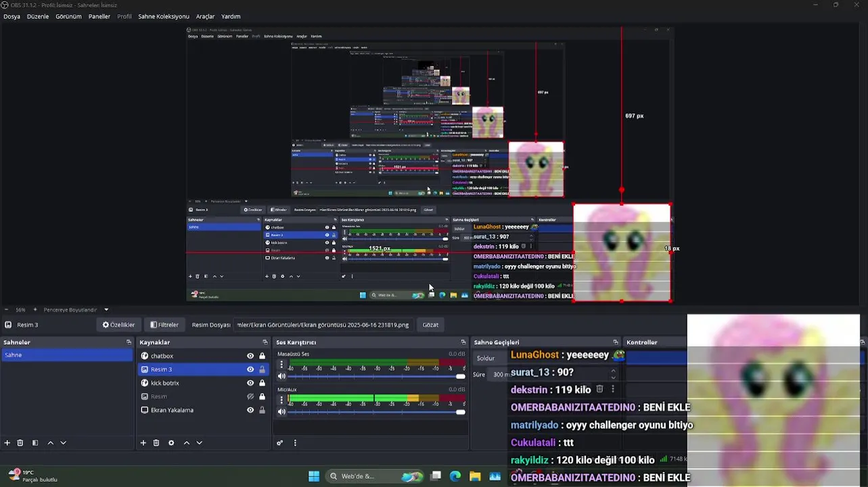Undock the Kaynaklar panel with its float icon
Screen dimensions: 868x487
[x=265, y=342]
